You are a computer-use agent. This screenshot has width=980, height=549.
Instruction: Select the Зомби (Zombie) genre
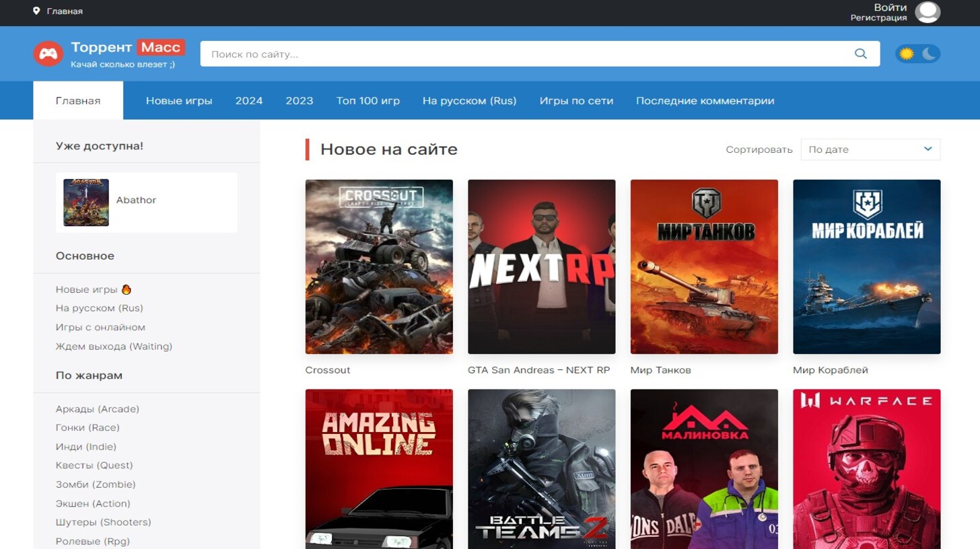point(96,484)
